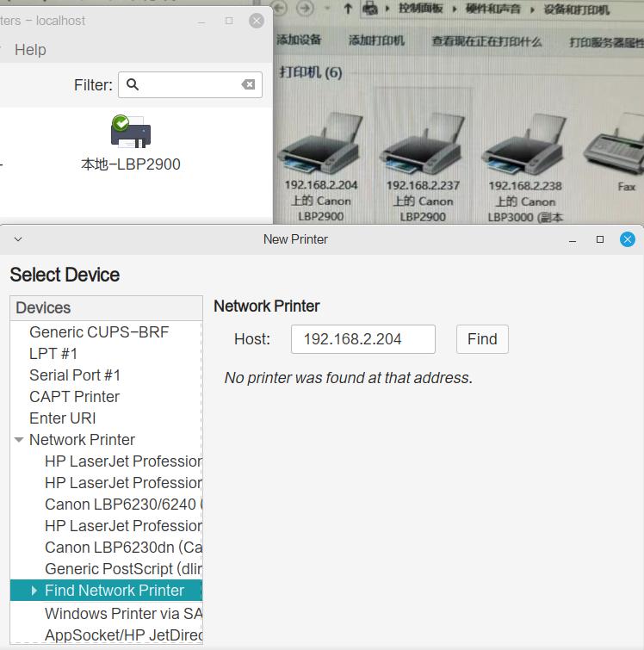Open the New Printer window menu chevron
Screen dimensions: 644x650
pos(18,239)
